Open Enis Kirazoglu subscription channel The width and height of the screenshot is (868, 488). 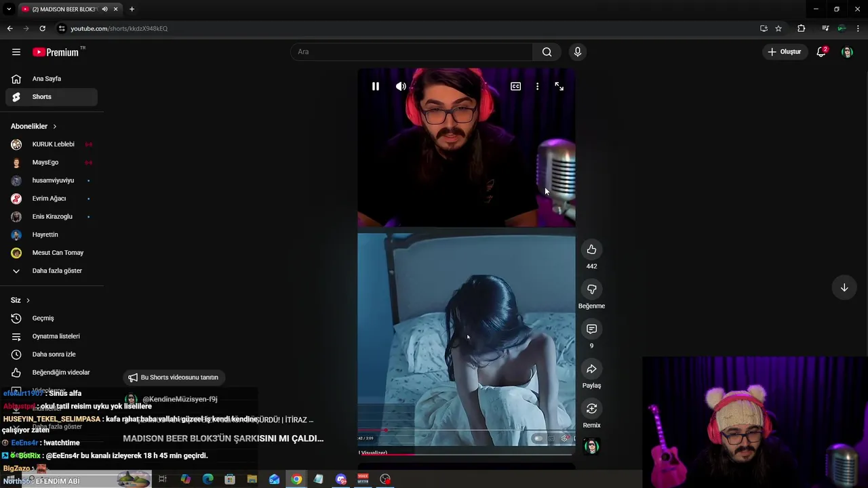coord(52,217)
